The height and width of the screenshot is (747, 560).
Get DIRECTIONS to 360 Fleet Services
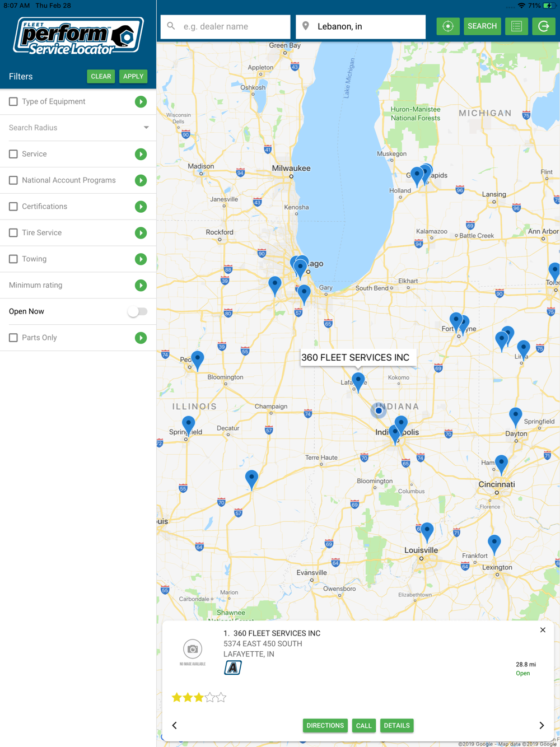pyautogui.click(x=325, y=726)
